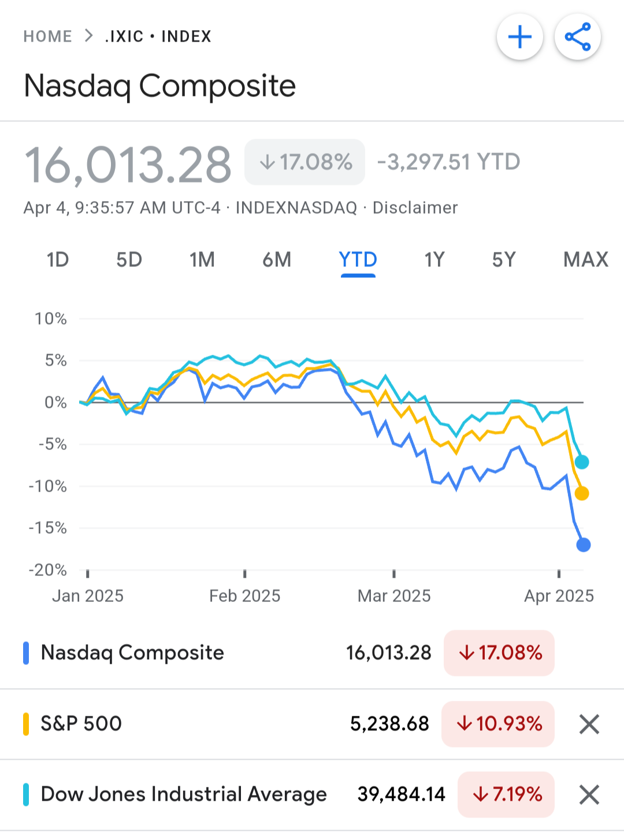Go to HOME breadcrumb link
Viewport: 624px width, 840px height.
coord(47,36)
